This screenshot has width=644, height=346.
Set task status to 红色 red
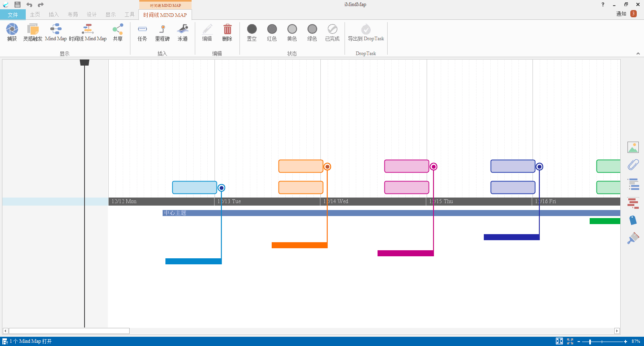point(272,32)
